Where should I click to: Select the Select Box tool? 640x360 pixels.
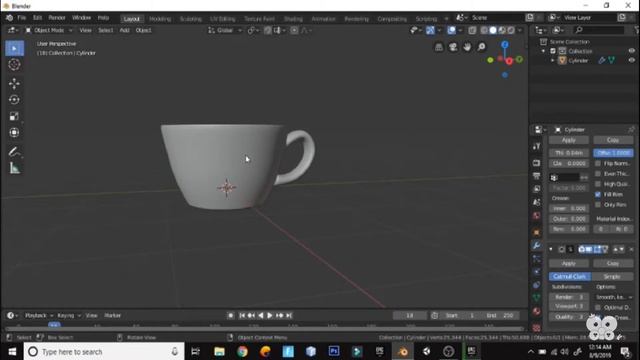[14, 48]
